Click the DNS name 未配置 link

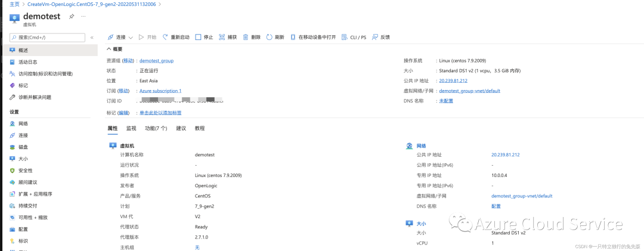(446, 101)
